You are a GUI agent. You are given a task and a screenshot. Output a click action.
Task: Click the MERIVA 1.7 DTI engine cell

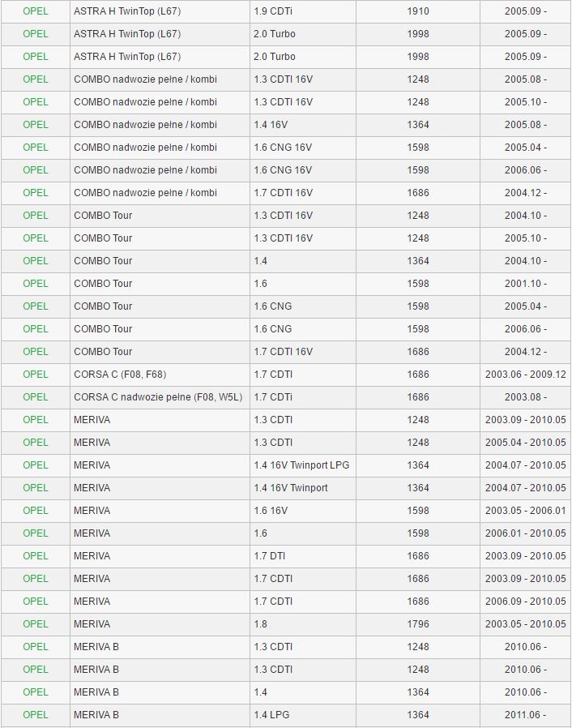tap(270, 556)
